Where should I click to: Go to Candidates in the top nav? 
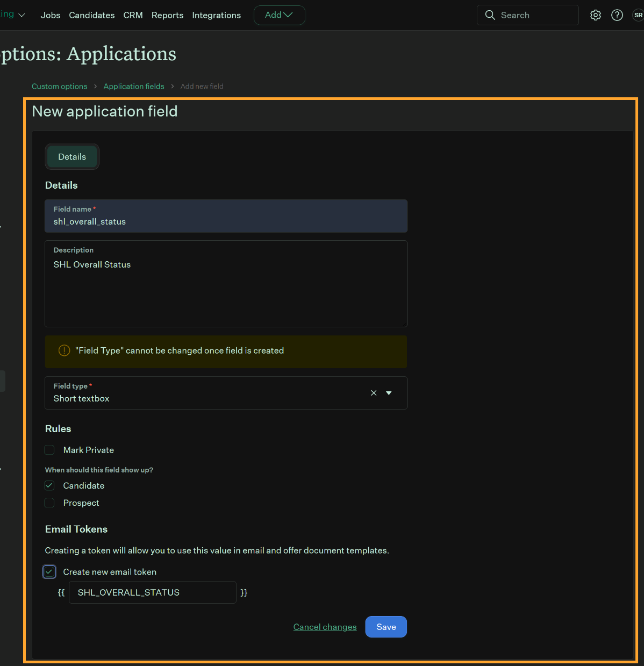[x=92, y=15]
